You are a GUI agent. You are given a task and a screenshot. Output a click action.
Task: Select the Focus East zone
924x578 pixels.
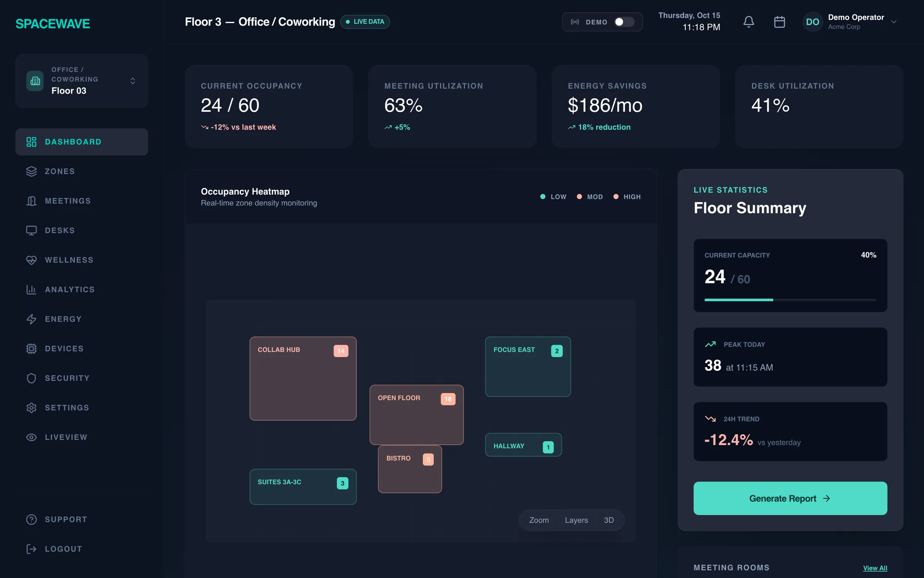click(x=527, y=366)
